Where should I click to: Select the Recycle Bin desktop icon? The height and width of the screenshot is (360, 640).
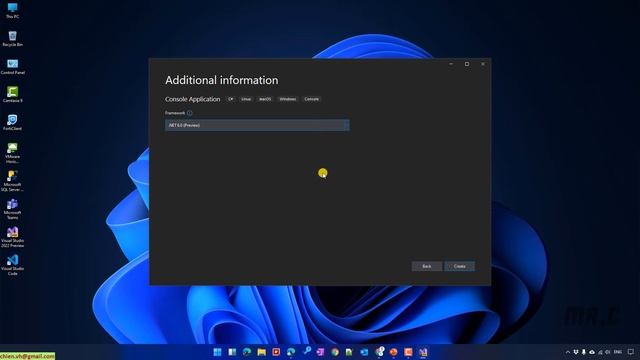[12, 39]
